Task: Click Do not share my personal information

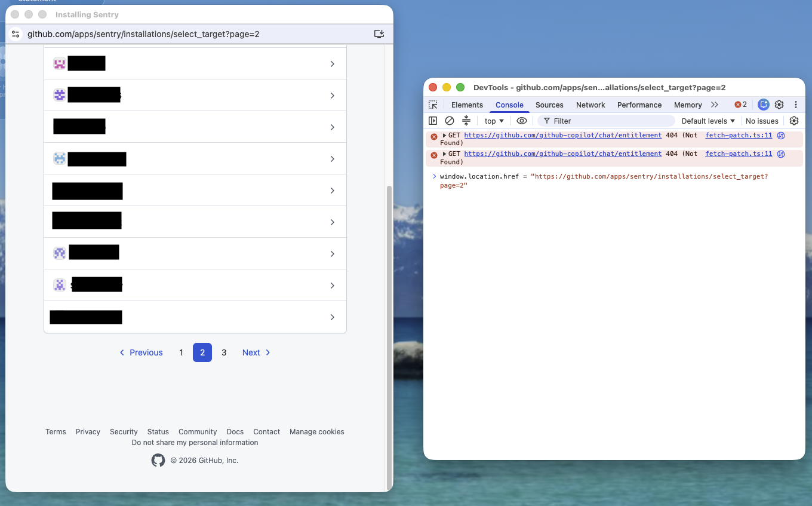Action: [195, 443]
